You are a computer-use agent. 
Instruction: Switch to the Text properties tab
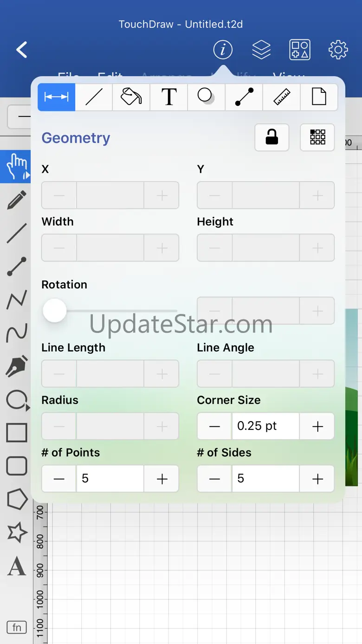pos(169,97)
